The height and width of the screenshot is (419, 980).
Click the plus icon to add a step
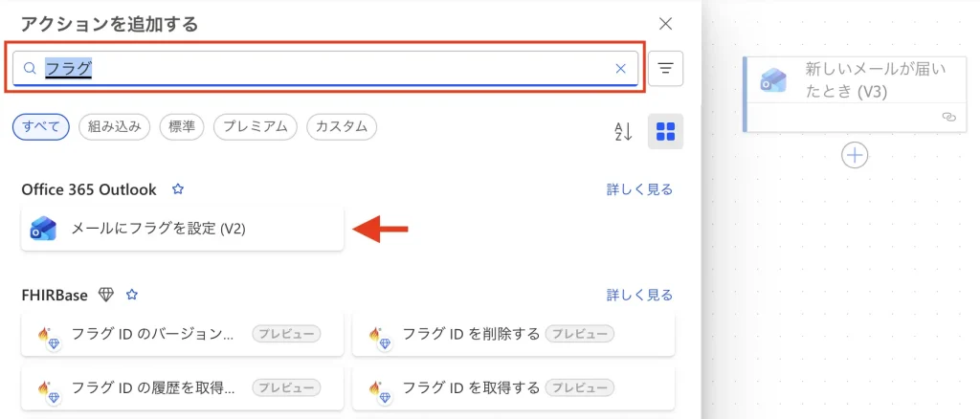point(854,154)
